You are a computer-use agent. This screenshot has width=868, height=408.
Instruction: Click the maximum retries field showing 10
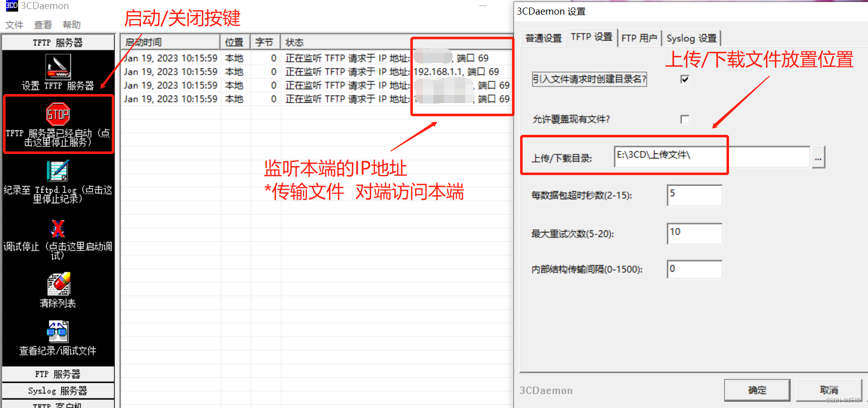695,234
